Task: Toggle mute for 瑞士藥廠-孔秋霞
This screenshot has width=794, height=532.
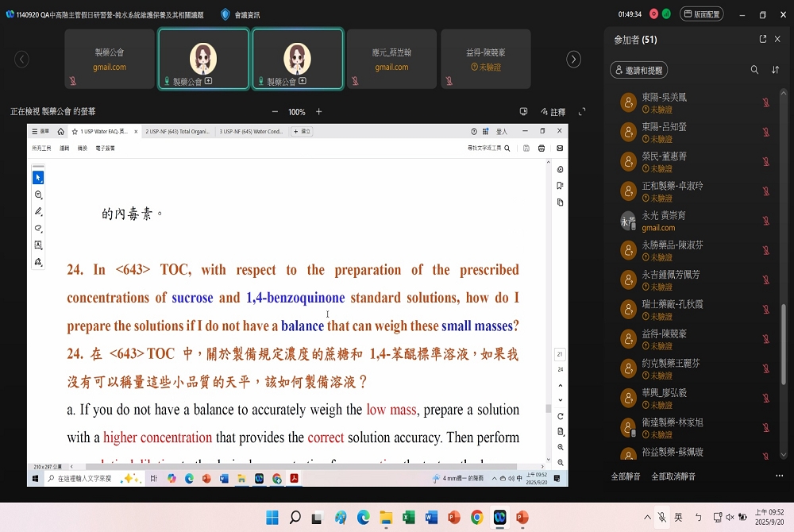Action: 766,310
